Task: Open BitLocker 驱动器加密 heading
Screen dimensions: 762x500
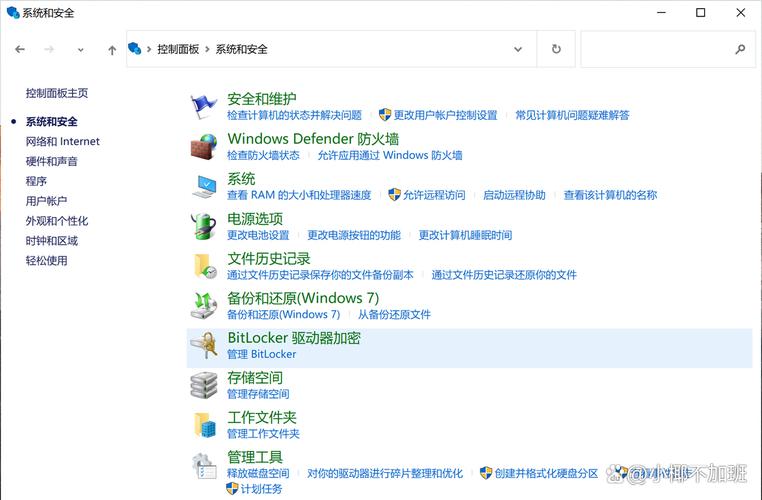Action: coord(294,338)
